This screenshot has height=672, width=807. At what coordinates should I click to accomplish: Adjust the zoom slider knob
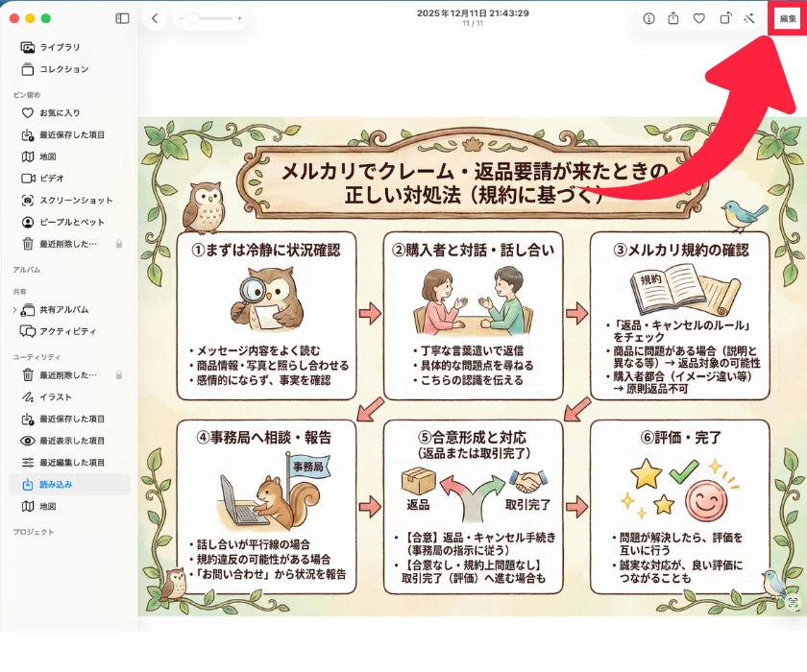(x=192, y=18)
